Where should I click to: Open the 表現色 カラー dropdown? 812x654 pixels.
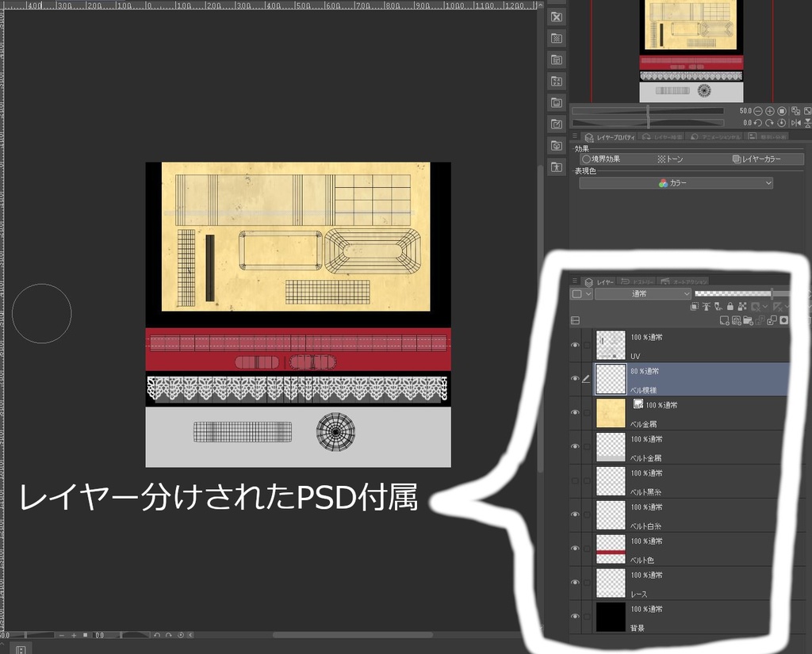pyautogui.click(x=676, y=182)
